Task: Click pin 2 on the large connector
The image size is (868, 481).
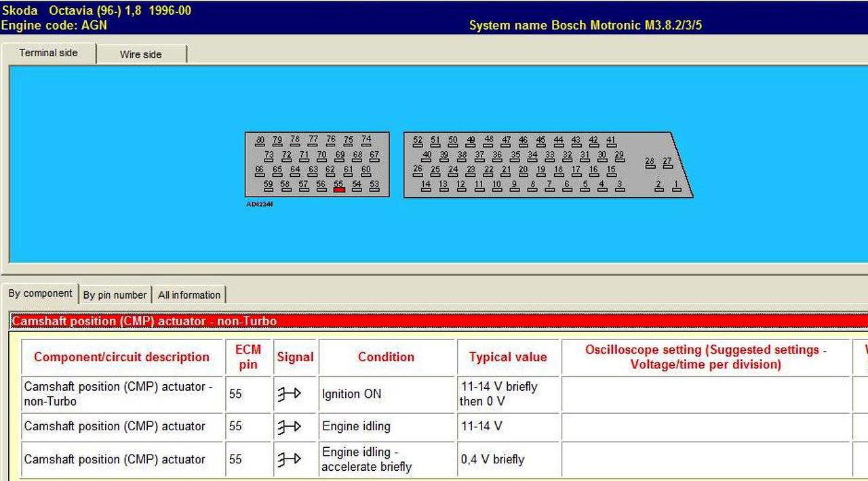Action: [658, 186]
